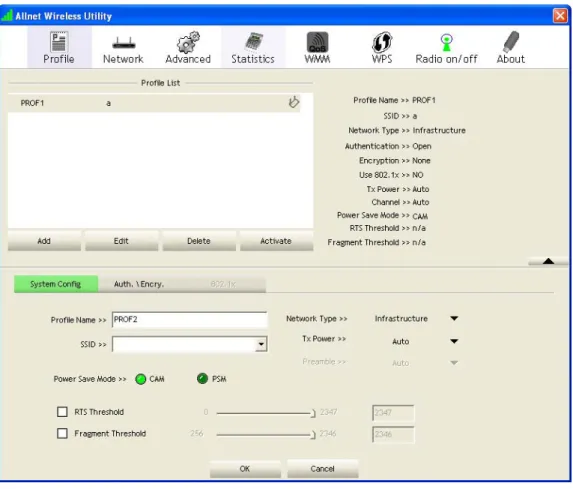Image resolution: width=573 pixels, height=489 pixels.
Task: Confirm with the OK button
Action: tap(245, 469)
